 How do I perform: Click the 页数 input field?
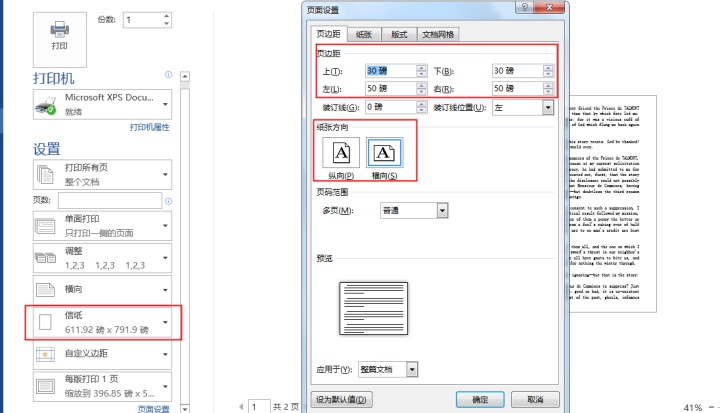[110, 201]
